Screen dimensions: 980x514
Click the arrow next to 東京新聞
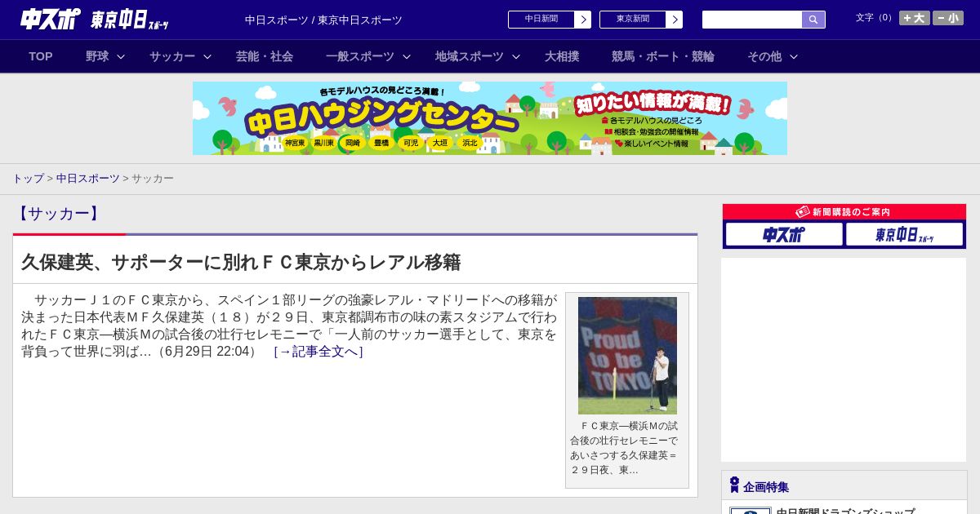point(674,20)
